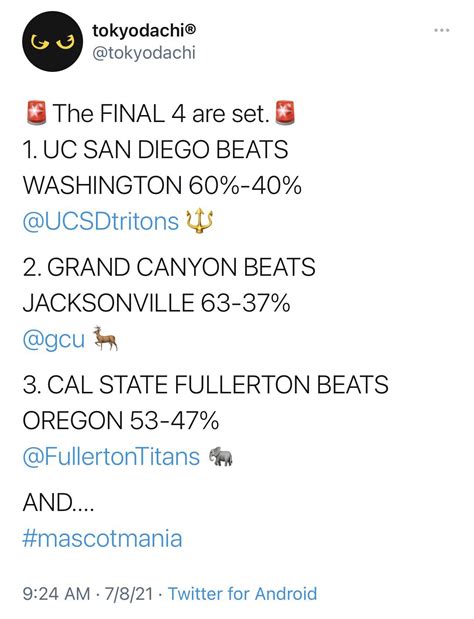Open the three-dot more options menu
The image size is (474, 619).
442,30
